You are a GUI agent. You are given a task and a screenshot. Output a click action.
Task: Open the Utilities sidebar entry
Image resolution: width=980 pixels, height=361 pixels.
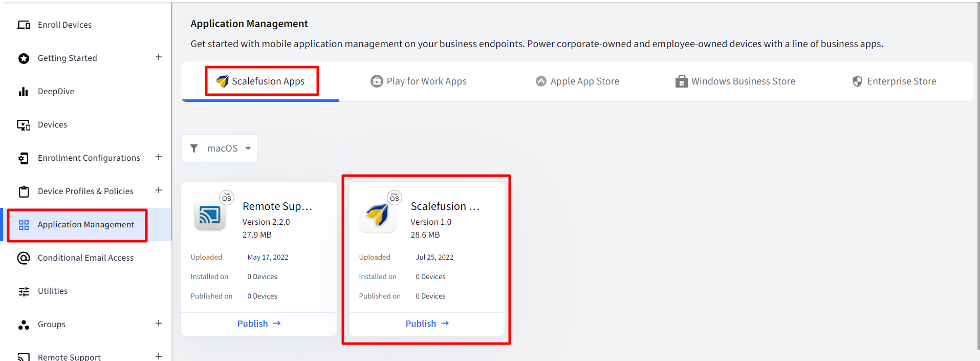pyautogui.click(x=85, y=291)
